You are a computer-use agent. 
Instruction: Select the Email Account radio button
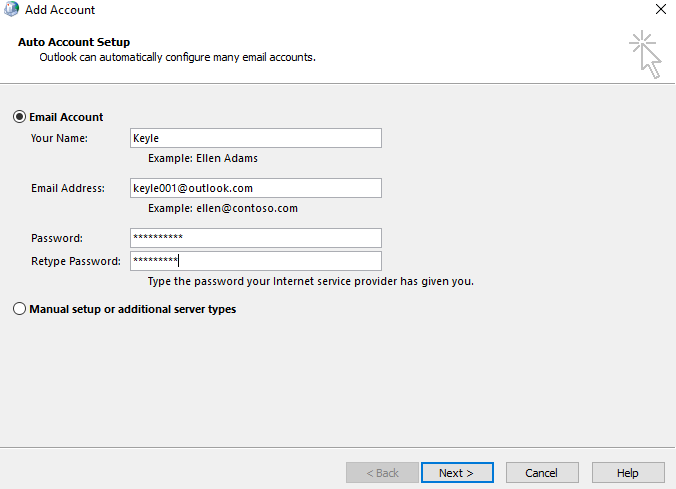point(20,117)
